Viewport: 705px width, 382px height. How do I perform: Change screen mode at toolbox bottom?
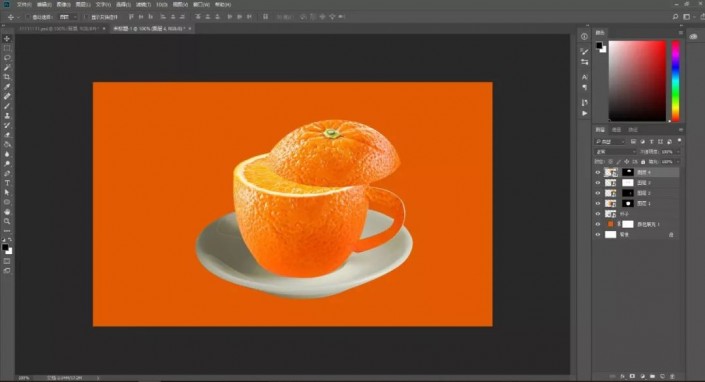pyautogui.click(x=7, y=271)
